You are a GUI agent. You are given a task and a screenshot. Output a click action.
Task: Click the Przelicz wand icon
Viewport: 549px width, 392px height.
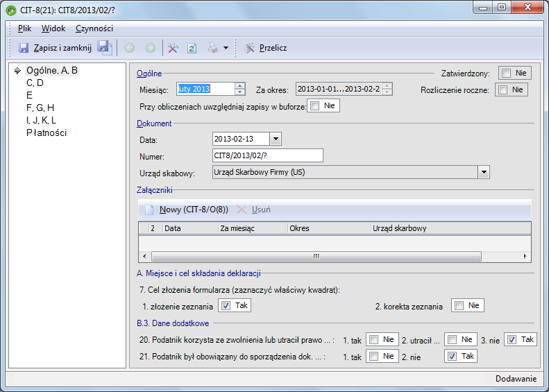(249, 48)
